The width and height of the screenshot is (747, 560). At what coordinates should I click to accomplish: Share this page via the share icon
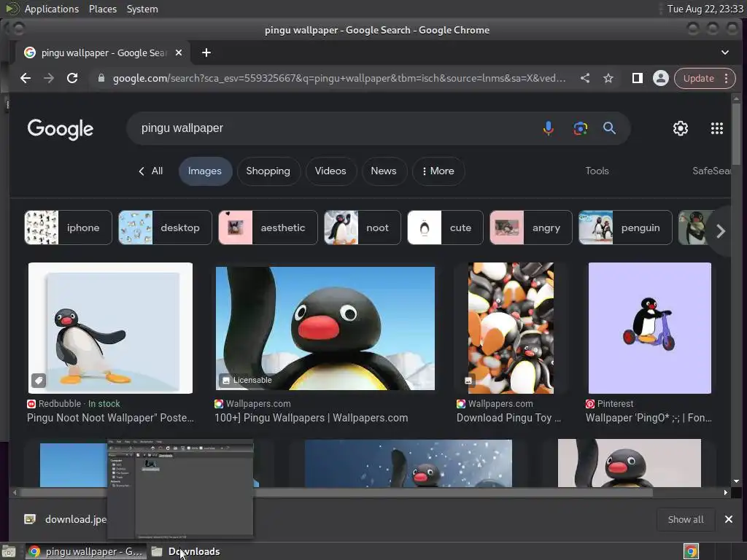pos(585,78)
